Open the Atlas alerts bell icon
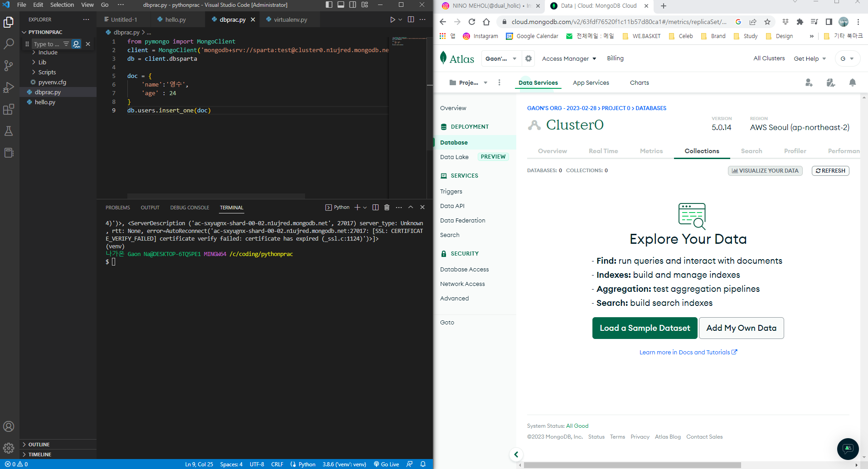This screenshot has height=469, width=868. click(x=852, y=82)
